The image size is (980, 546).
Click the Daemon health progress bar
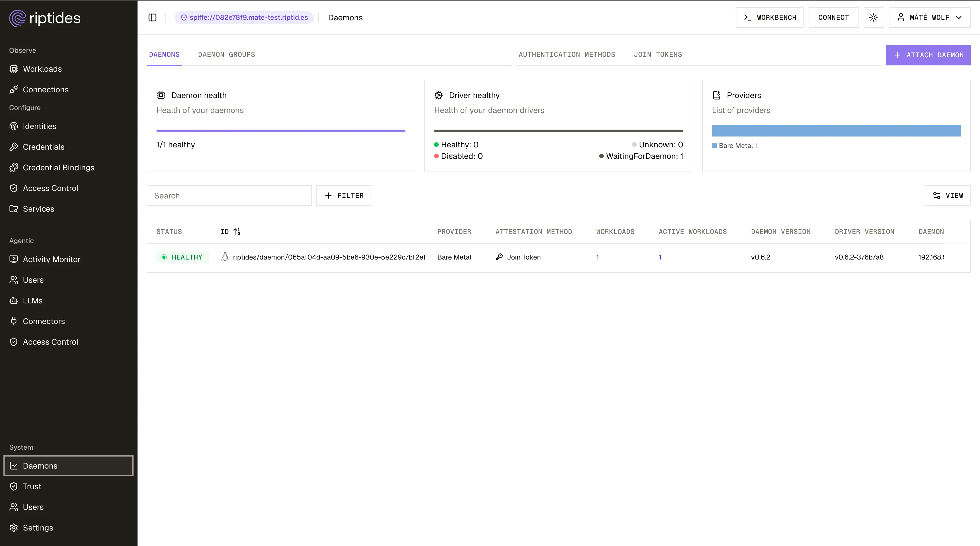point(281,130)
